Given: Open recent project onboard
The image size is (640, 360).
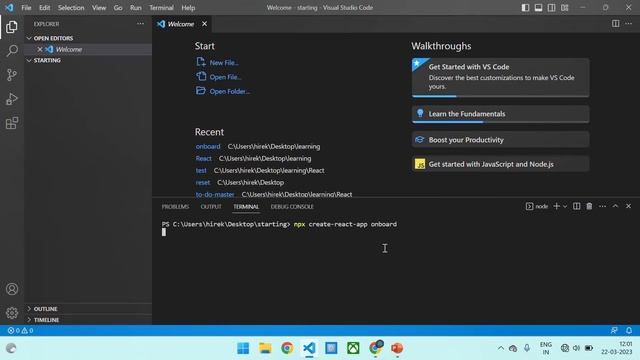Looking at the screenshot, I should coord(208,147).
